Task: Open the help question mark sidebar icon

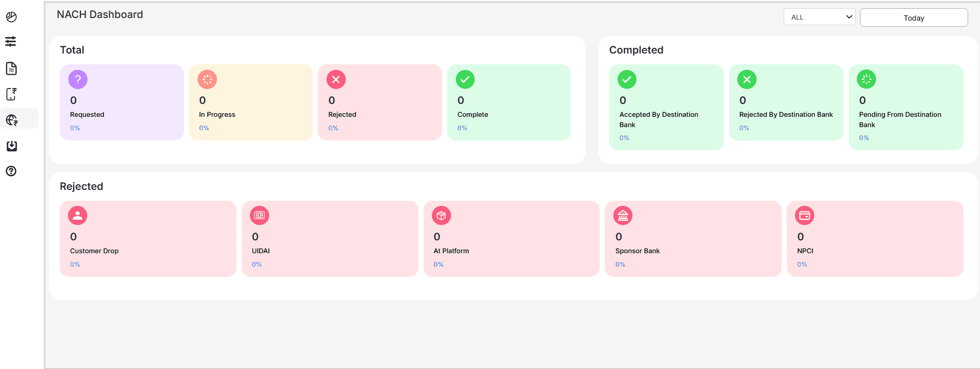Action: (11, 171)
